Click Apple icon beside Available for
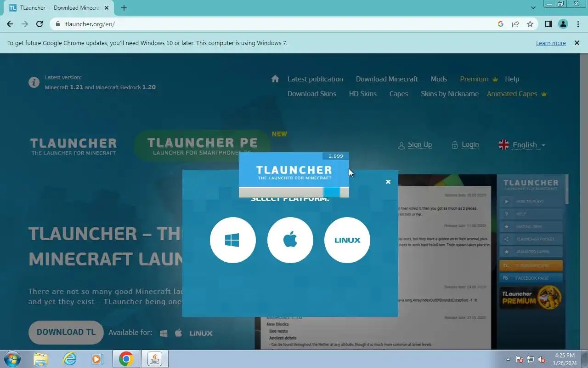Image resolution: width=588 pixels, height=368 pixels. (179, 333)
